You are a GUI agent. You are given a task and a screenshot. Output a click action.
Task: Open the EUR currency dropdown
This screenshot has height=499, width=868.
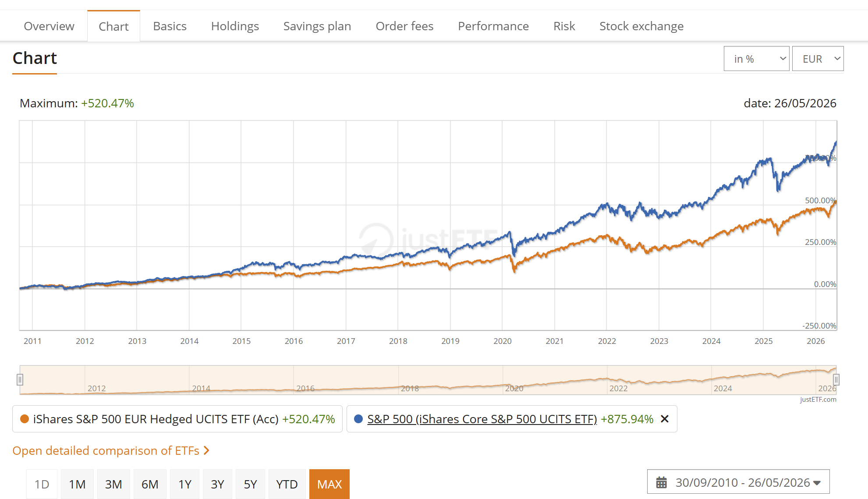tap(818, 59)
